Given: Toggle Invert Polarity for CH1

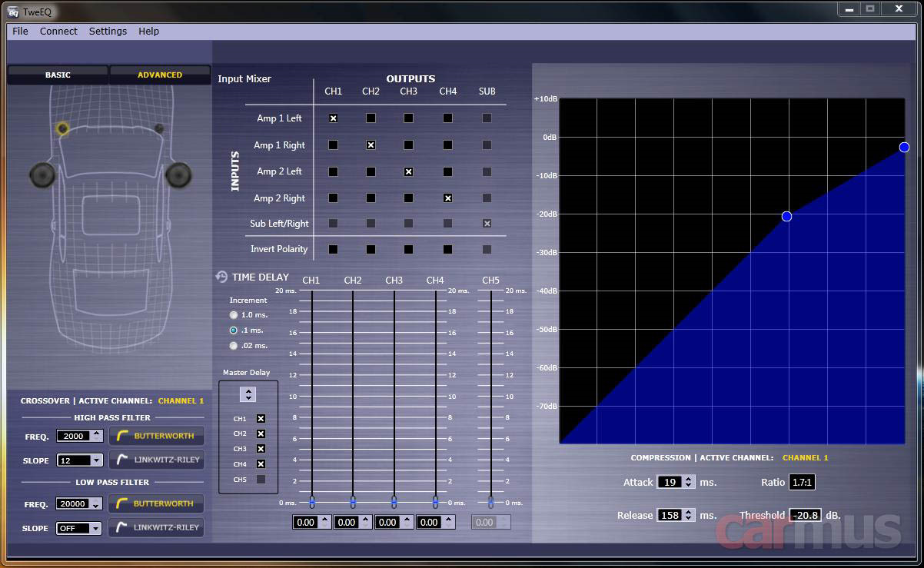Looking at the screenshot, I should 333,249.
